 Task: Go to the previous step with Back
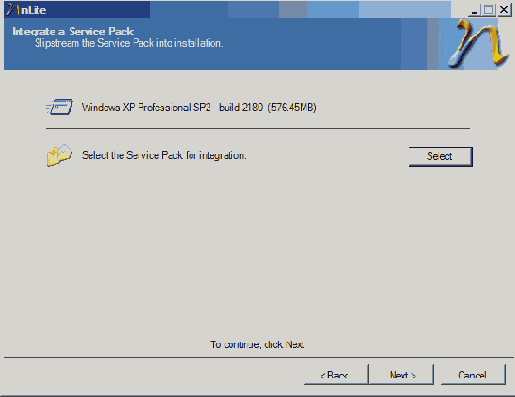pos(336,374)
